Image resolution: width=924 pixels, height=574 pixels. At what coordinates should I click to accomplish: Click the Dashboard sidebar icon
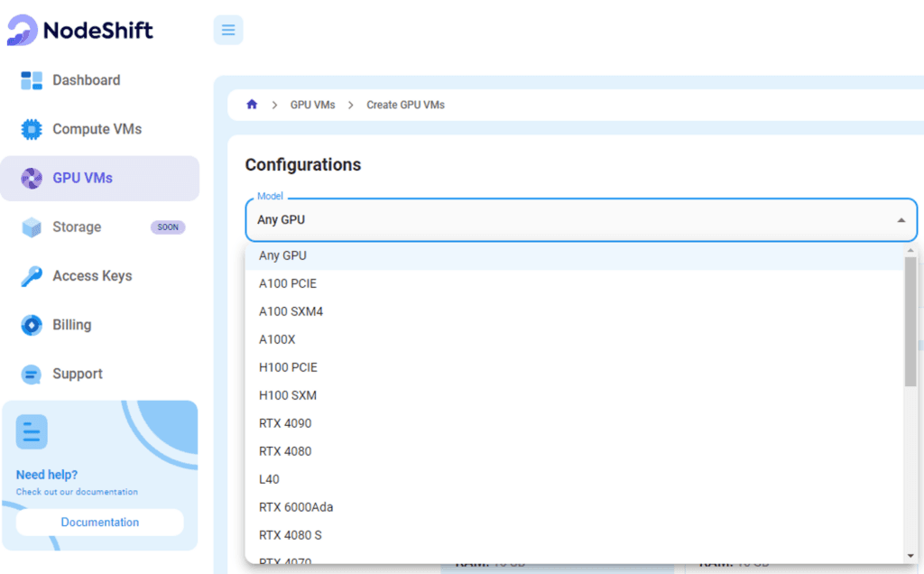32,80
